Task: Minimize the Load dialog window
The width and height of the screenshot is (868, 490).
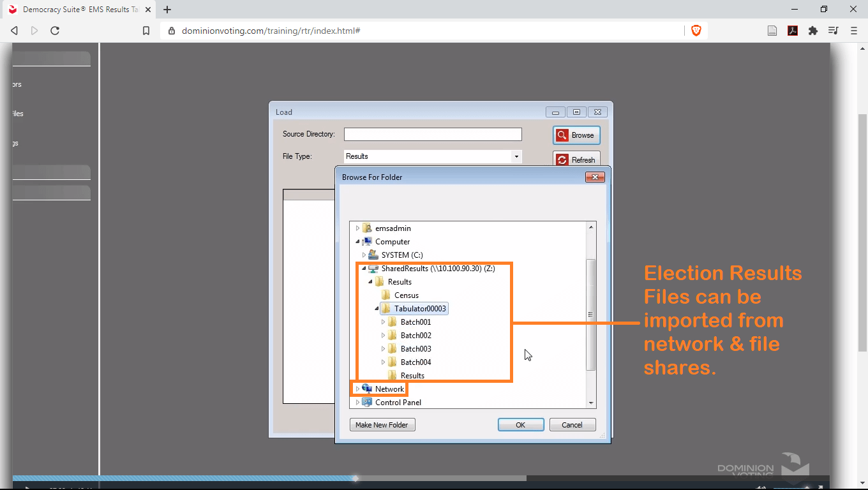Action: click(555, 112)
